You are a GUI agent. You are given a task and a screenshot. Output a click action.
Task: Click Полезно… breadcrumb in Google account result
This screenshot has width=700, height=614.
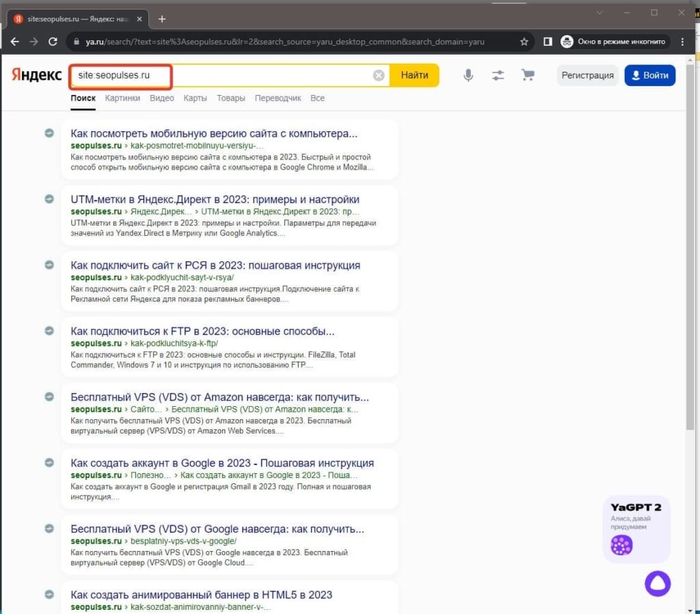point(150,475)
